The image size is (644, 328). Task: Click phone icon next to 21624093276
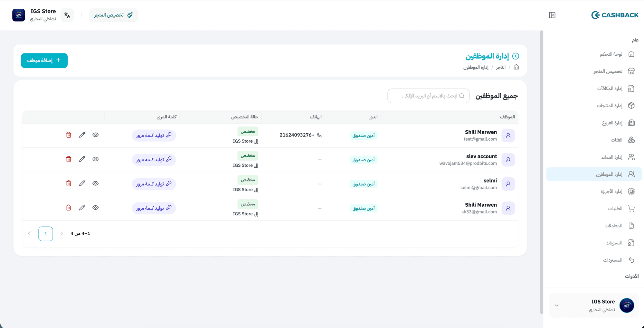pos(319,135)
